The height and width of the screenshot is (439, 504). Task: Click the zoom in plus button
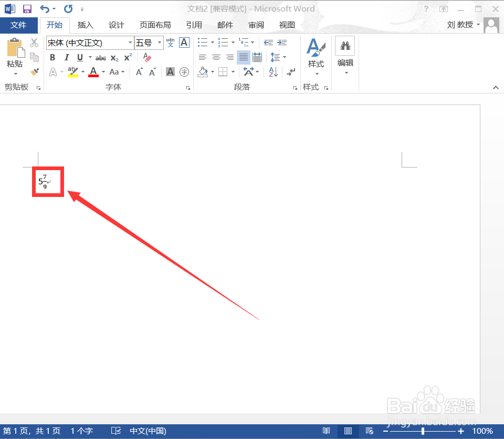coord(461,431)
